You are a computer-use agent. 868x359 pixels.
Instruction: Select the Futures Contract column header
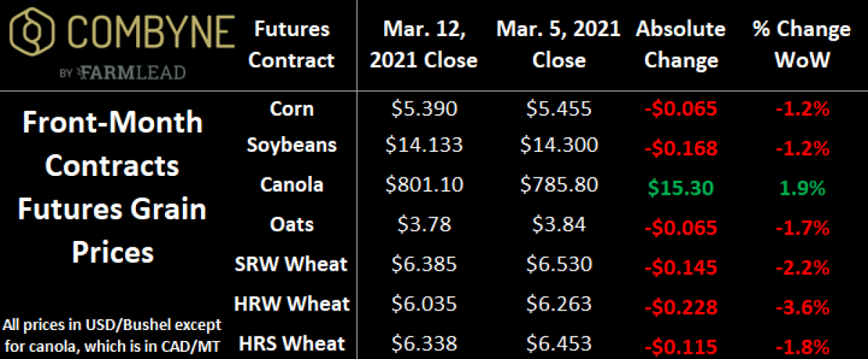291,44
